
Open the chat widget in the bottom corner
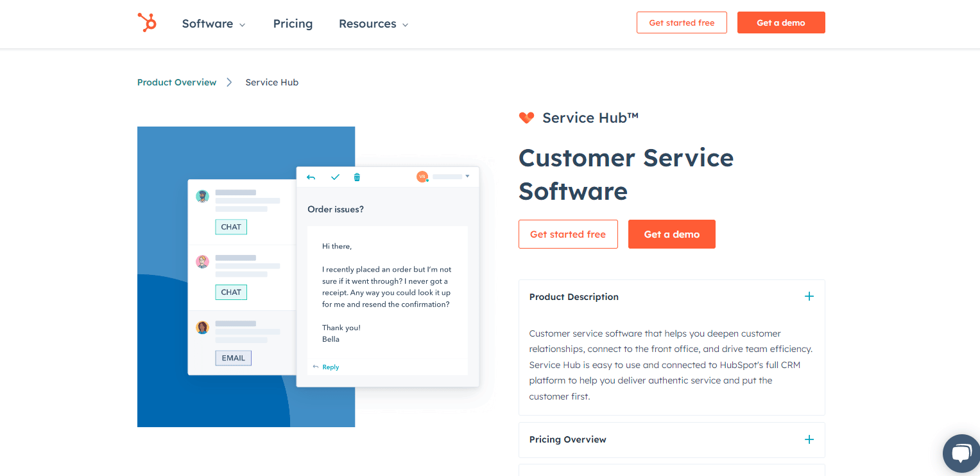(961, 454)
